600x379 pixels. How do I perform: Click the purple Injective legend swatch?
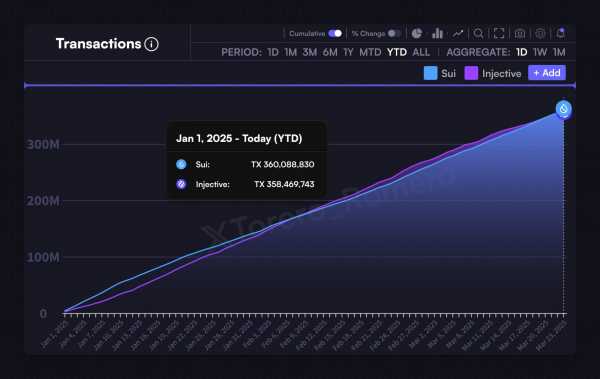471,73
